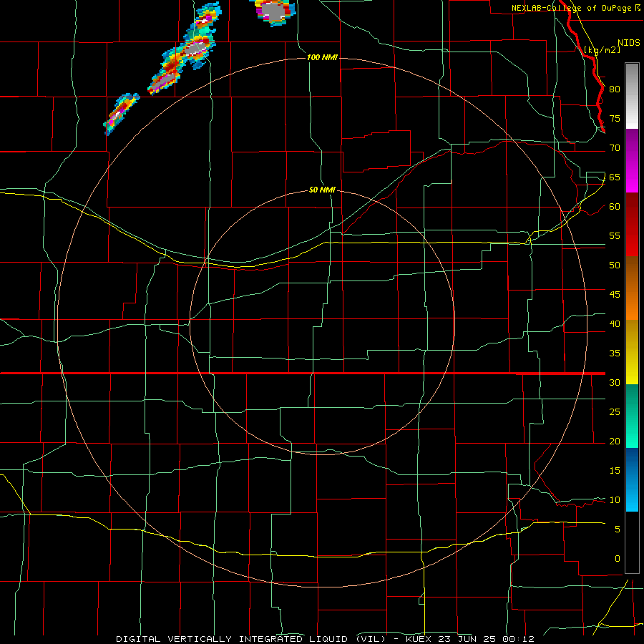Image resolution: width=644 pixels, height=644 pixels.
Task: Click the 30 value on the color scale
Action: point(615,382)
